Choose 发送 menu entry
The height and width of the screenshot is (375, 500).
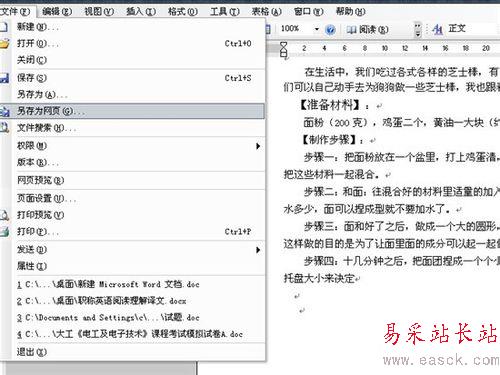click(133, 249)
